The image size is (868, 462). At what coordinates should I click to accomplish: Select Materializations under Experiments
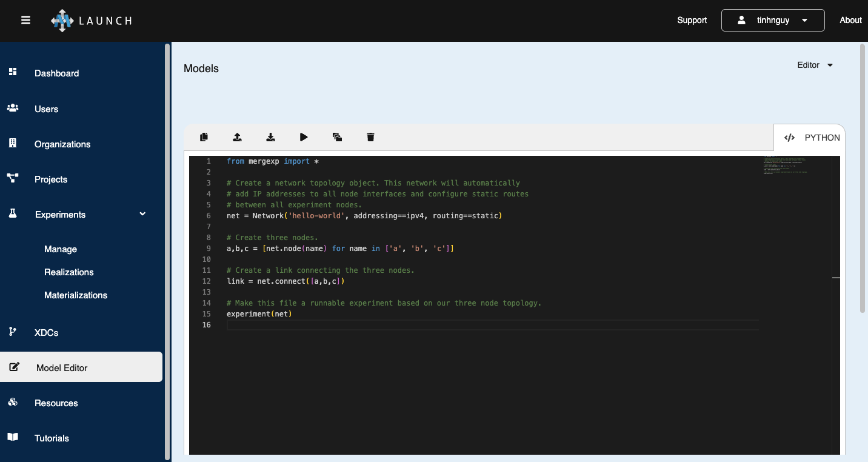[76, 295]
